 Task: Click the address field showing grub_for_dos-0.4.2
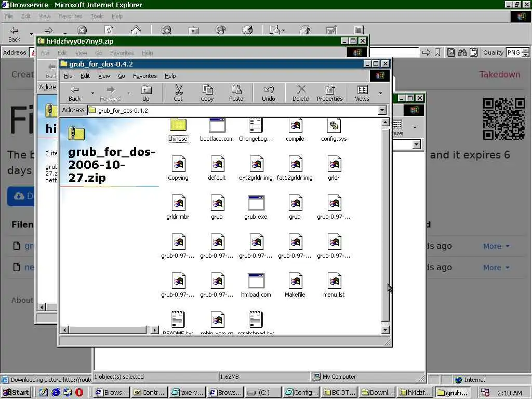233,110
